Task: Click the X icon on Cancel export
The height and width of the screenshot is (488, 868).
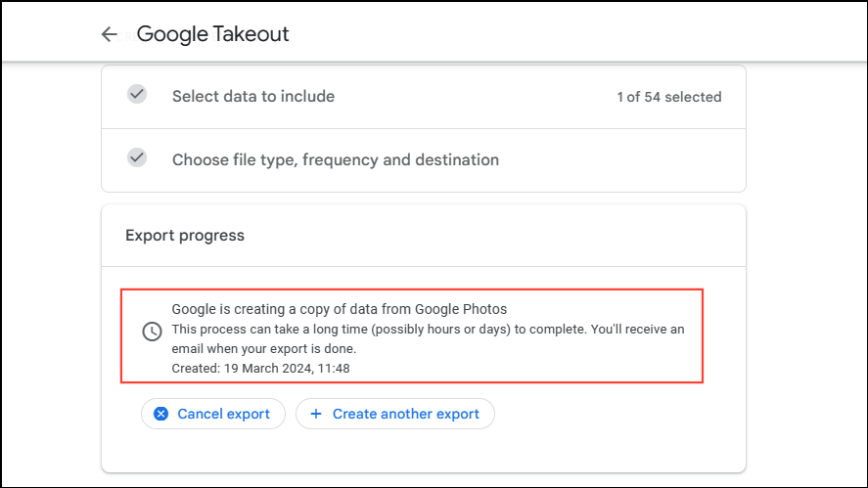Action: pyautogui.click(x=161, y=414)
